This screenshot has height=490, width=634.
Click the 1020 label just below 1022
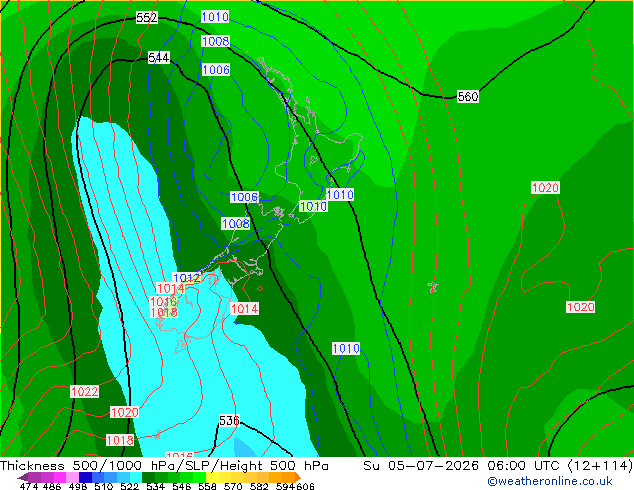pos(125,412)
